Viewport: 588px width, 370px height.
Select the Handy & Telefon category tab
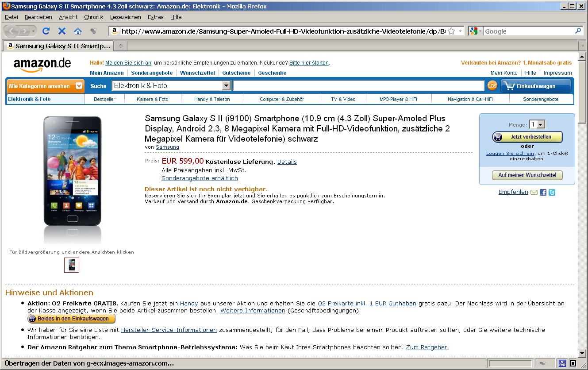[x=212, y=99]
